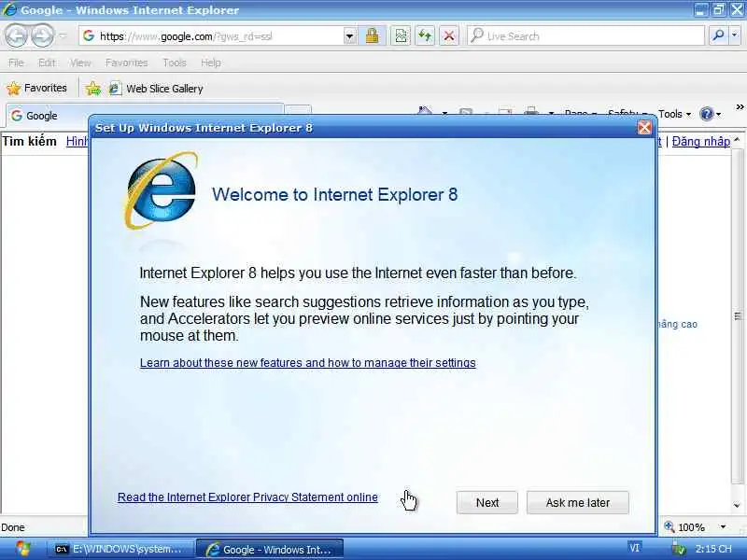Click the red Stop loading icon
The height and width of the screenshot is (560, 747).
tap(449, 35)
